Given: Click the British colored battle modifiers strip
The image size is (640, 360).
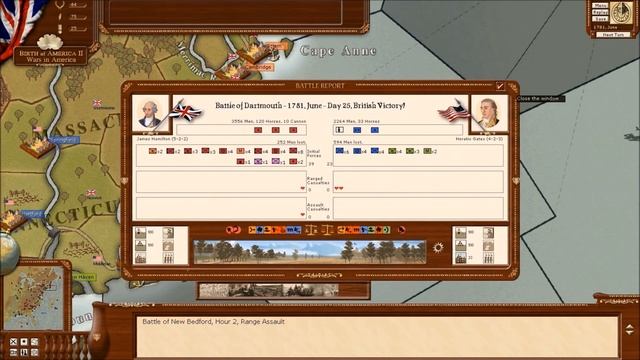Looking at the screenshot, I should (275, 230).
